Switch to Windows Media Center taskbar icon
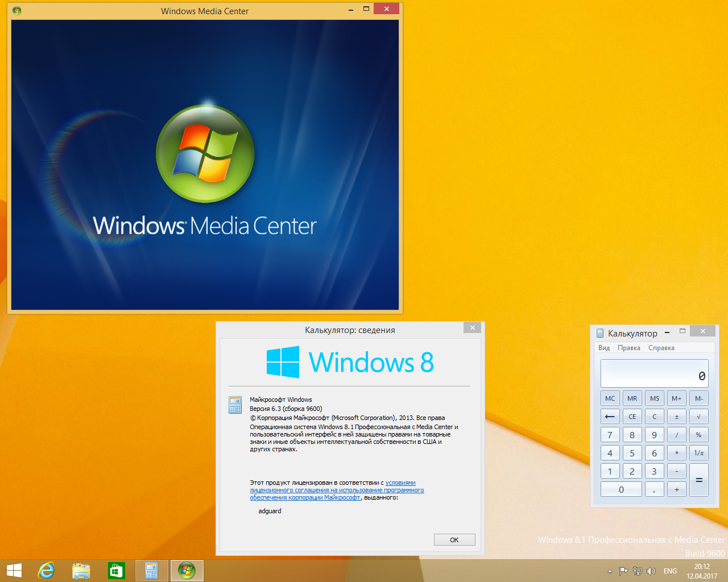The image size is (728, 582). pos(187,571)
